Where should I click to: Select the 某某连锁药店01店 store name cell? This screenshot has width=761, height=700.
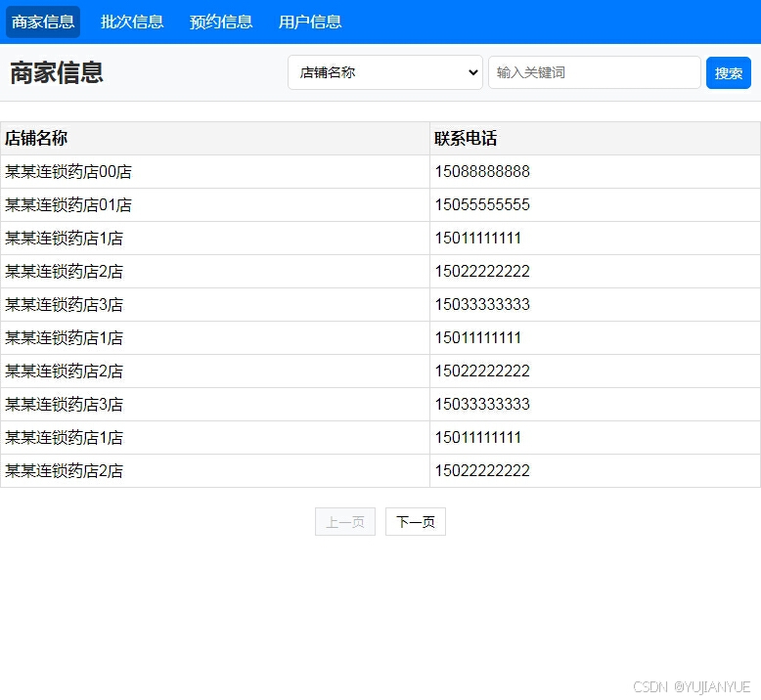(x=215, y=204)
